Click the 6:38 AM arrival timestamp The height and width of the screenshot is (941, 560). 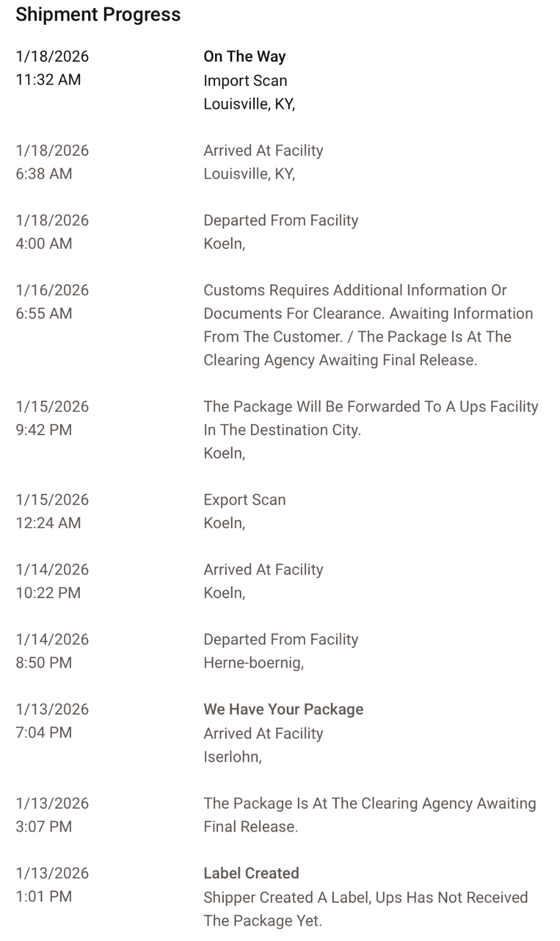click(44, 174)
